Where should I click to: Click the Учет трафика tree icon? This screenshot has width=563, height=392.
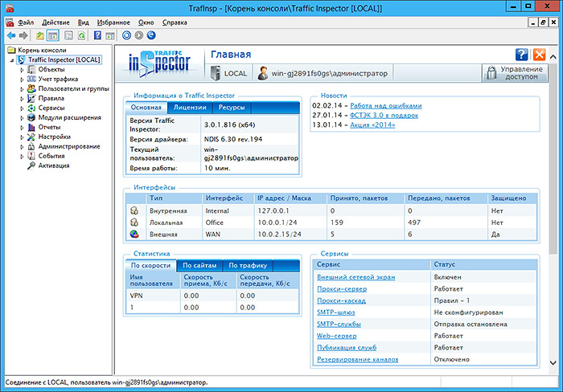(31, 79)
